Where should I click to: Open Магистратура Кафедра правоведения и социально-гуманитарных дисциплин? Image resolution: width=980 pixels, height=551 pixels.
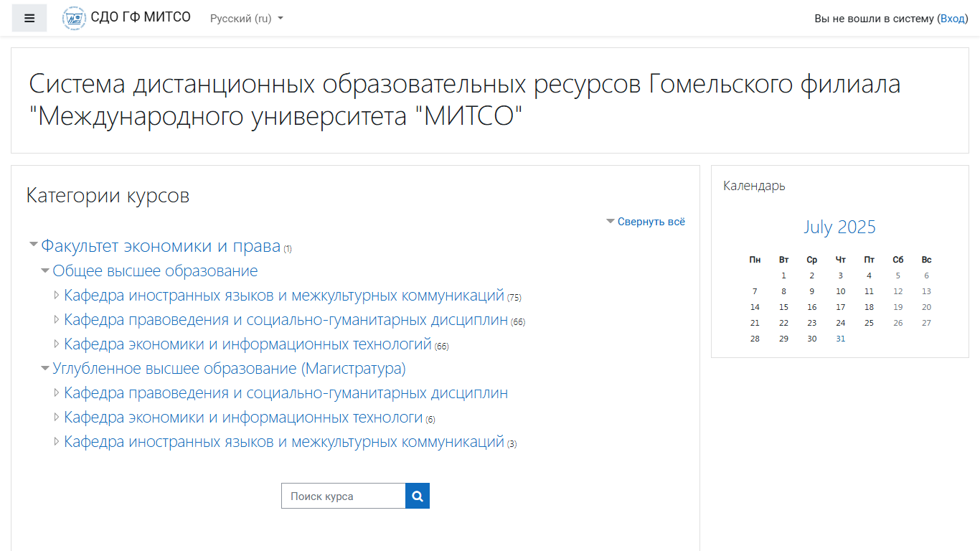[x=286, y=393]
